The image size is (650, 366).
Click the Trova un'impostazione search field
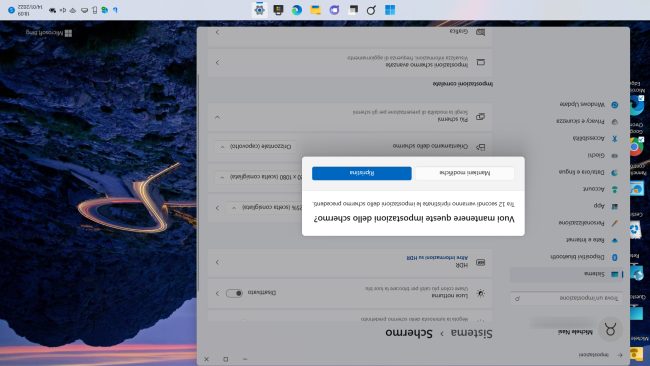click(x=567, y=298)
